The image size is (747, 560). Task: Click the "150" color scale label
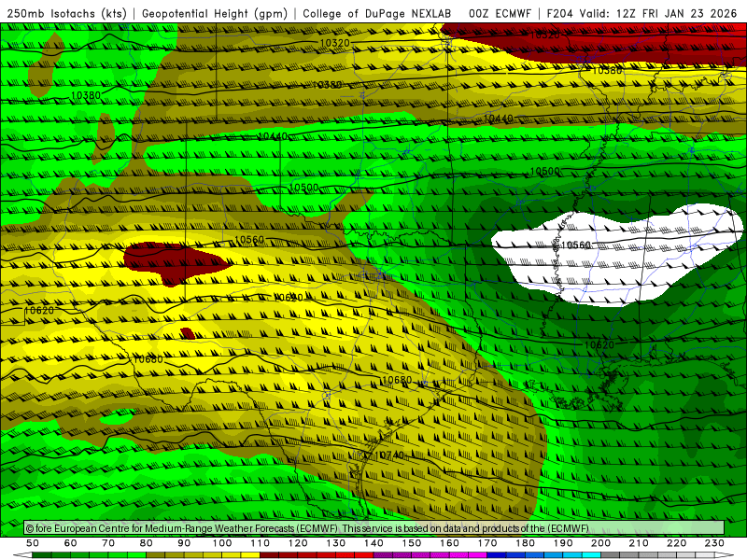click(x=412, y=543)
